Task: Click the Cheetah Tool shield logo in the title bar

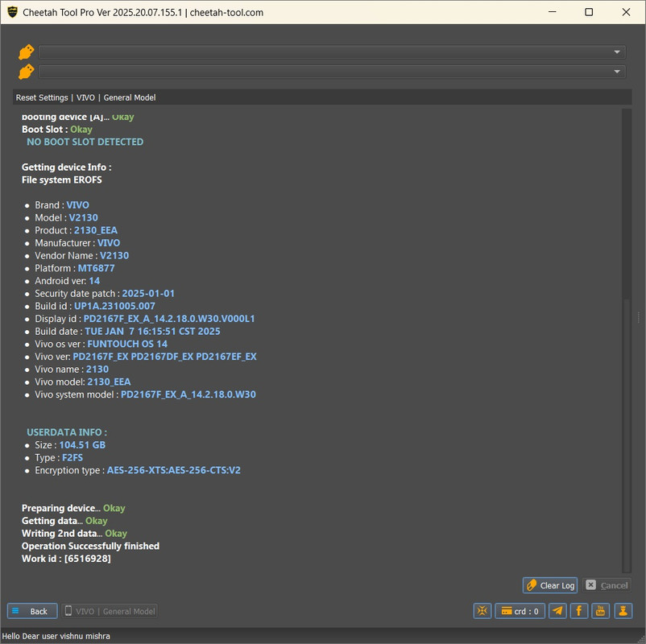Action: tap(12, 12)
